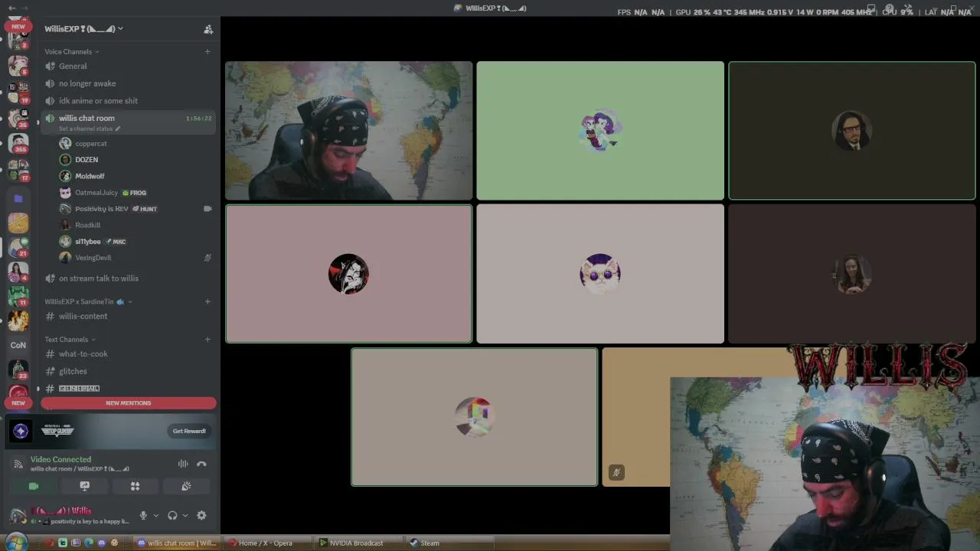
Task: Toggle the microphone mute button
Action: [x=142, y=516]
